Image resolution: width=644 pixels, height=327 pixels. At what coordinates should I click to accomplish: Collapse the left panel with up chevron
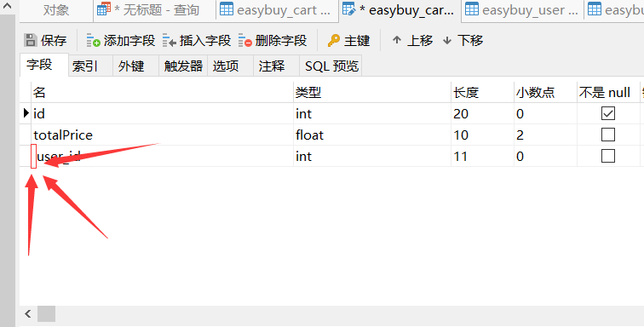point(7,5)
